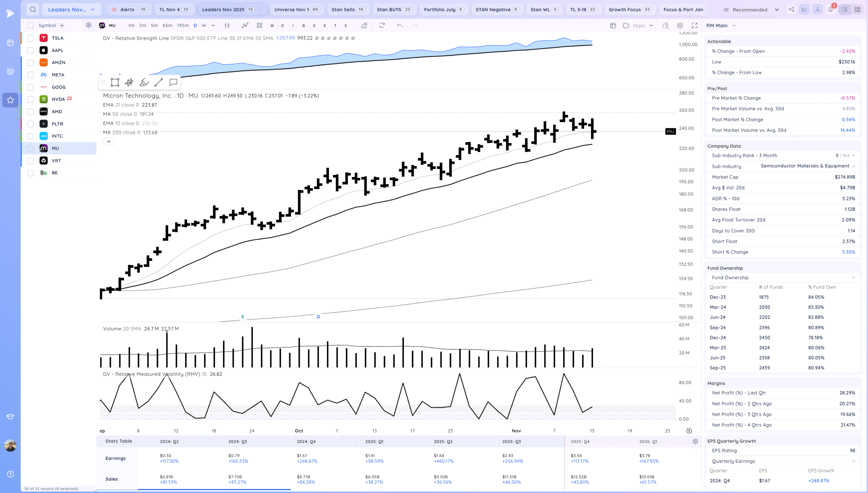Click the eraser icon in chart toolbar
This screenshot has width=868, height=493.
[x=364, y=25]
